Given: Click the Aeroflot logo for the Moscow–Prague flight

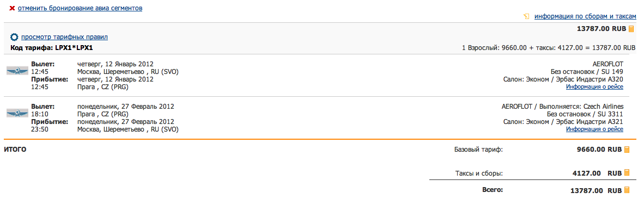Looking at the screenshot, I should 17,71.
